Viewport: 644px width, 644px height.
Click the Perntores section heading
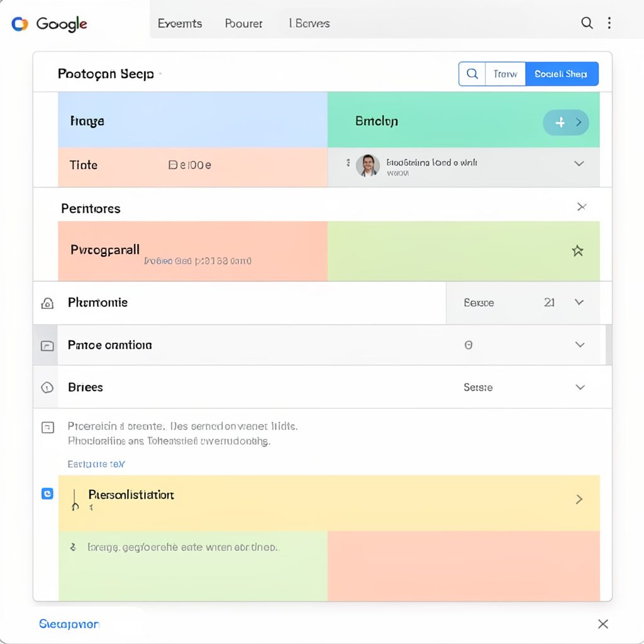91,209
